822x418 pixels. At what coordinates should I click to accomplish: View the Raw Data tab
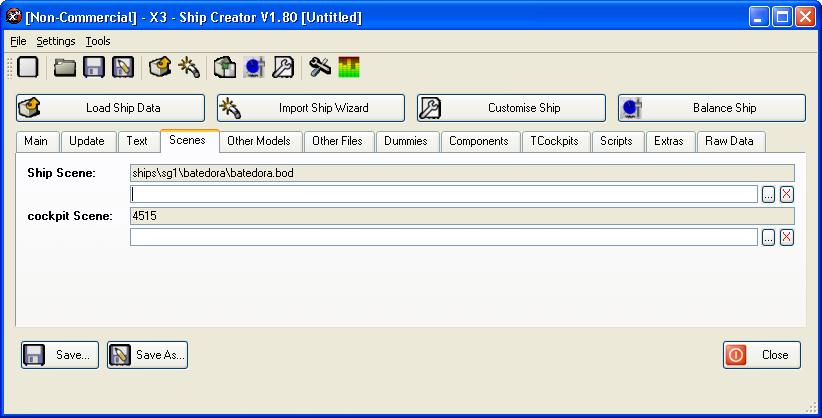(729, 141)
